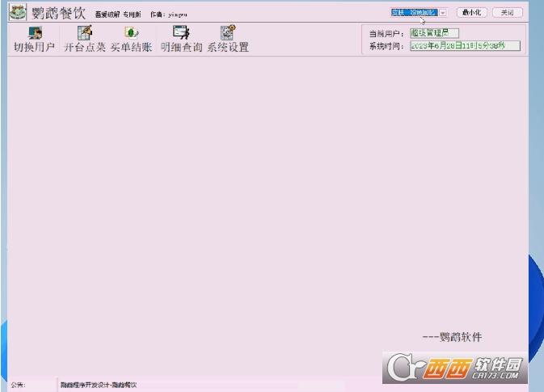
Task: Open the 买单结账 checkout icon
Action: coord(132,32)
